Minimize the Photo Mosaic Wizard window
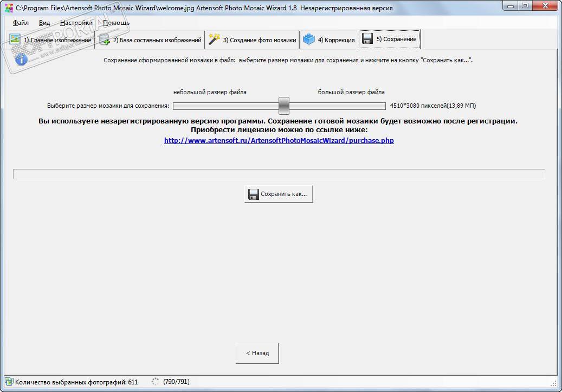The image size is (562, 392). point(511,6)
